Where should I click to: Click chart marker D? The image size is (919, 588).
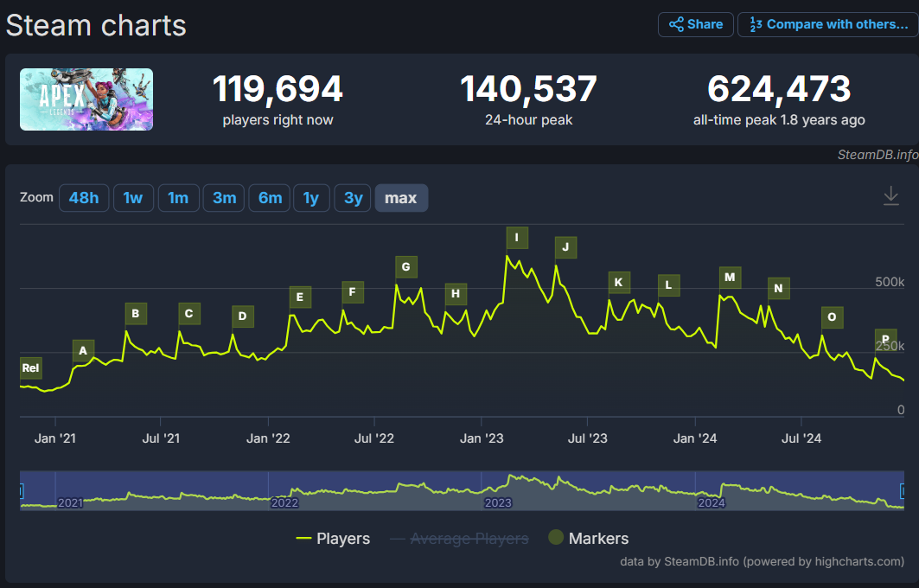coord(243,316)
